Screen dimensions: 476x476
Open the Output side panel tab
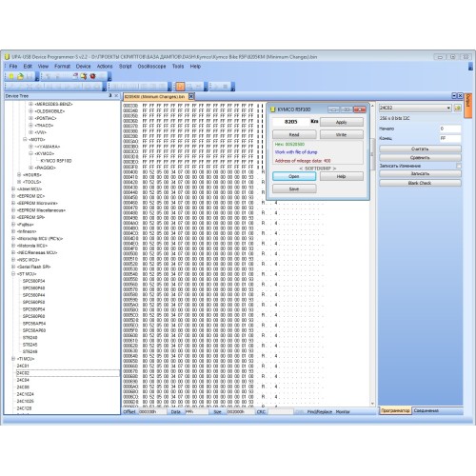(x=468, y=105)
